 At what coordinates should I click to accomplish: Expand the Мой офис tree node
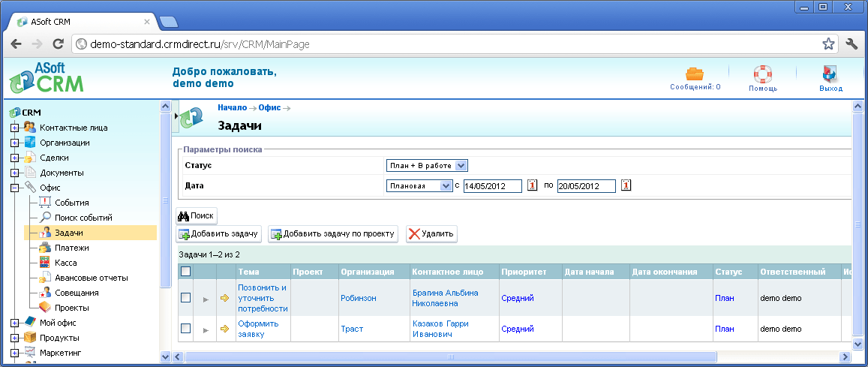(x=14, y=323)
